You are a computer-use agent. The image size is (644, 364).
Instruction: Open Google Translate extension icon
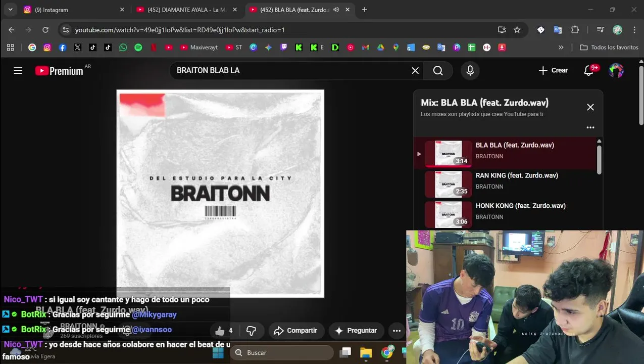click(558, 30)
